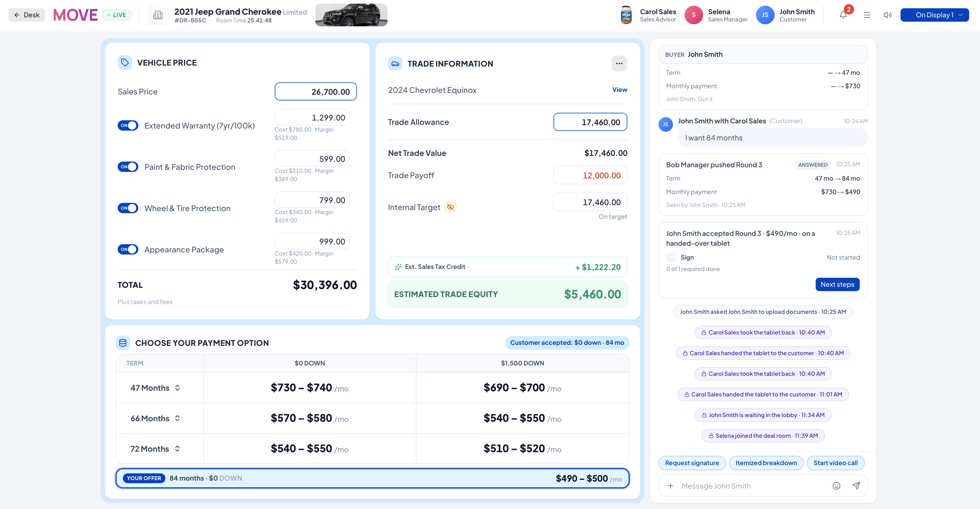Viewport: 980px width, 509px height.
Task: Click Customer accepted $0 down badge
Action: 567,342
